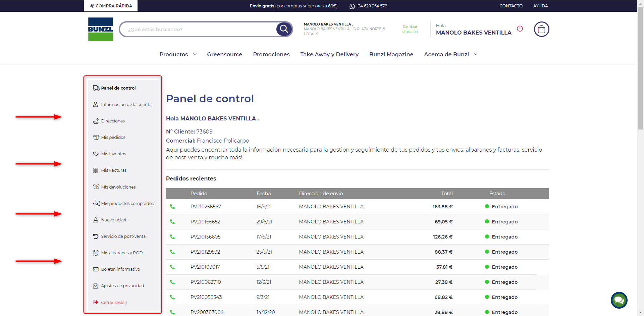Click the scrollbar down arrow

[x=640, y=313]
